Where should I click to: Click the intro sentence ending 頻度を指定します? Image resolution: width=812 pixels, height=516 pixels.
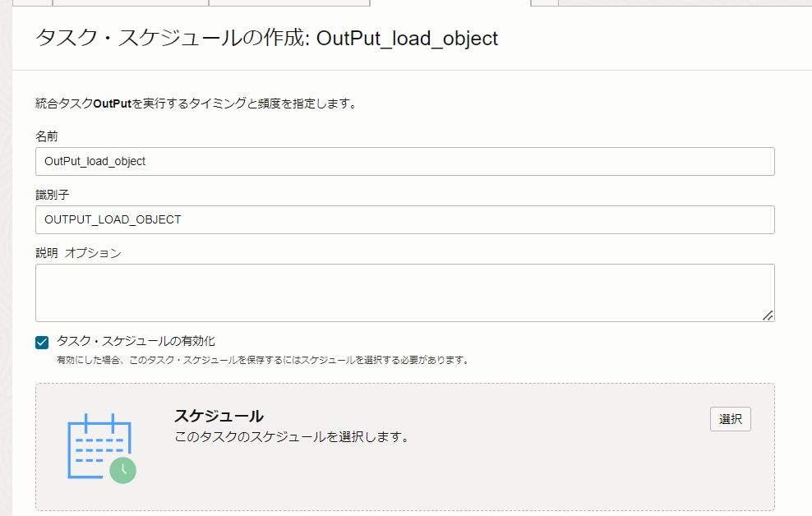point(196,104)
